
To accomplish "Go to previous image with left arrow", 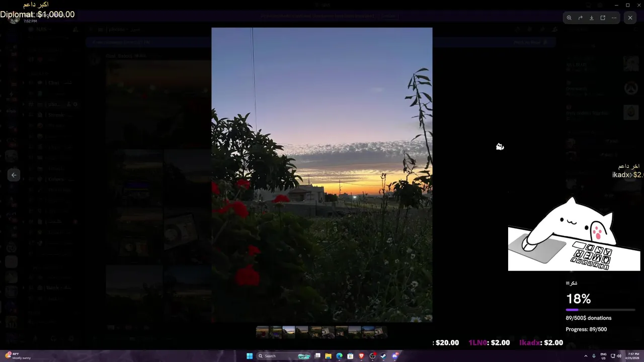I will point(14,175).
